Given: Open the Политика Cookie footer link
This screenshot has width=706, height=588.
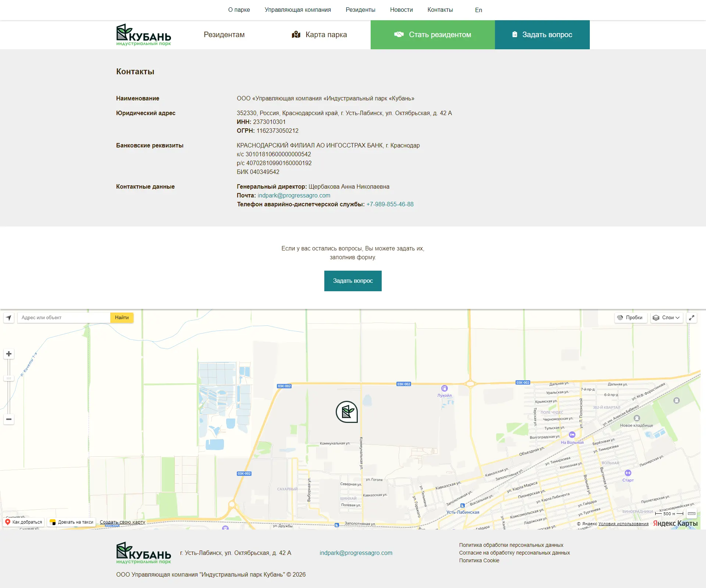Looking at the screenshot, I should coord(479,561).
